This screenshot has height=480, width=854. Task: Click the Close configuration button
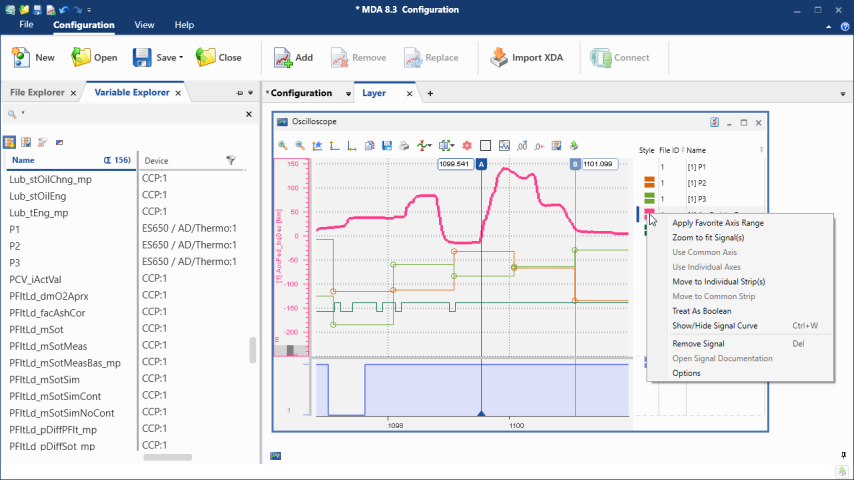click(219, 58)
